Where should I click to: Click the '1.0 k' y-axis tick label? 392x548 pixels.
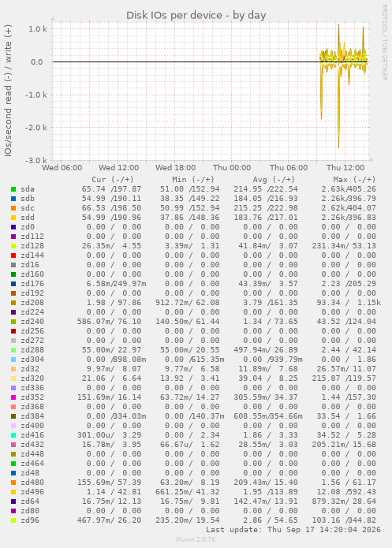pyautogui.click(x=38, y=29)
